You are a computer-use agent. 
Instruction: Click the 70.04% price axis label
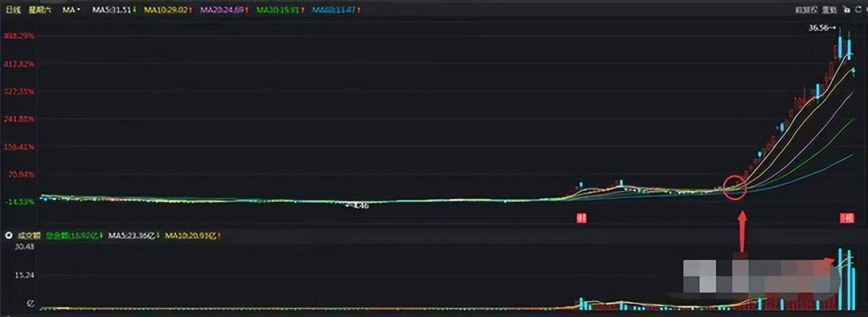(x=20, y=174)
